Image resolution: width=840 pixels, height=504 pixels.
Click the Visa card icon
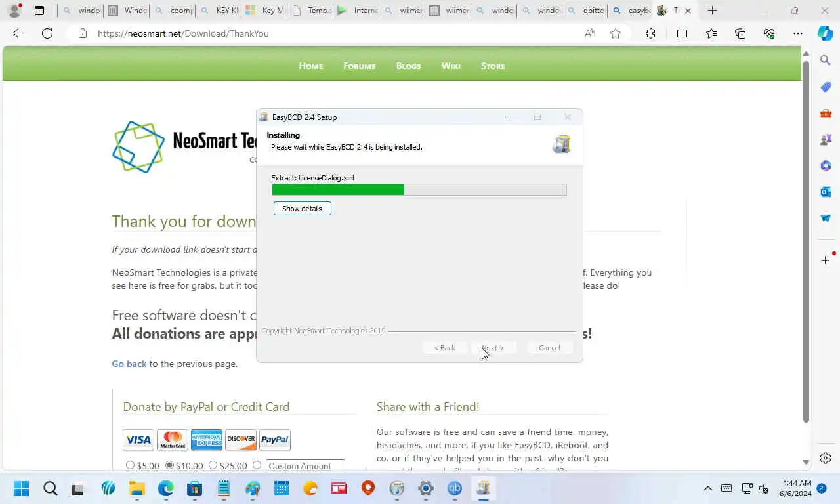(138, 440)
